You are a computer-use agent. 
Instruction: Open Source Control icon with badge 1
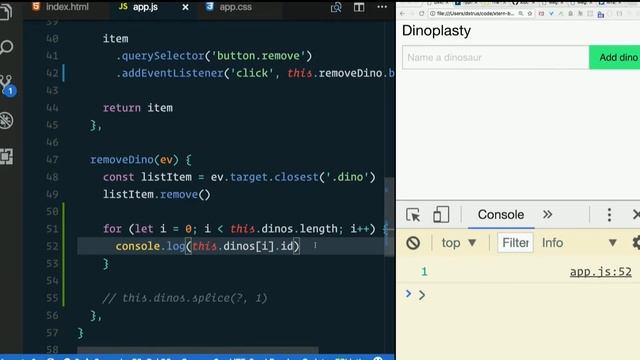coord(7,85)
